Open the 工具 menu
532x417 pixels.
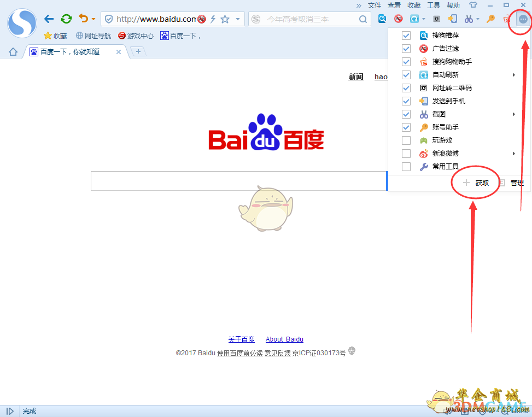(434, 5)
